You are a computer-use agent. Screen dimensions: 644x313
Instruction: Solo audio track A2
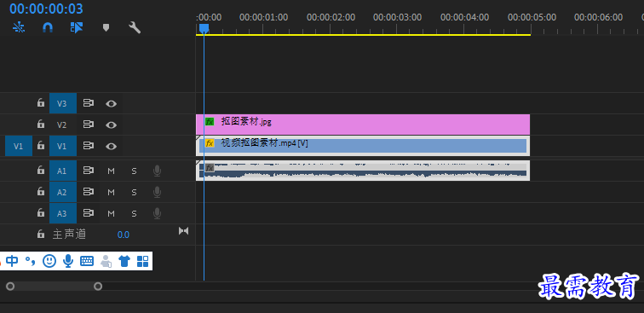(x=134, y=192)
